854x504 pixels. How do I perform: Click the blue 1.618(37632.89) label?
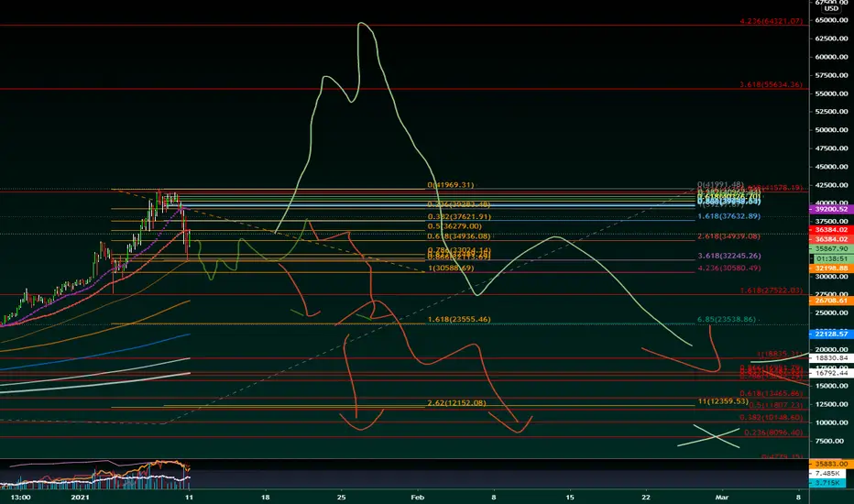(728, 216)
